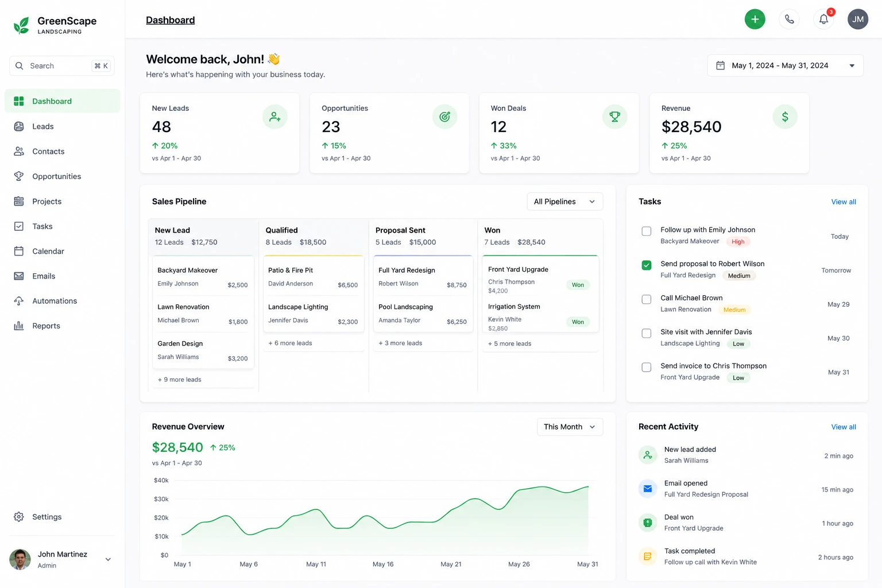Image resolution: width=882 pixels, height=588 pixels.
Task: Click the Automations sidebar icon
Action: (x=19, y=301)
